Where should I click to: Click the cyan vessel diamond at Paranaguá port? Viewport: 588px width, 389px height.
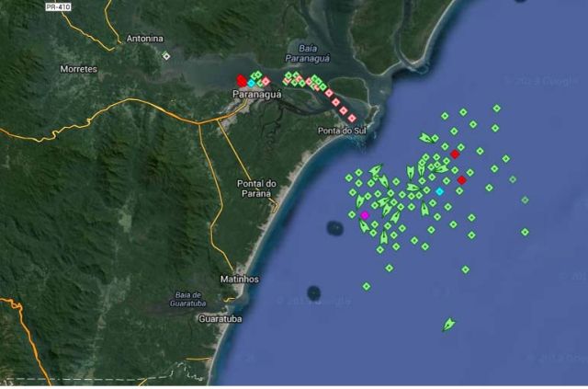pos(251,83)
